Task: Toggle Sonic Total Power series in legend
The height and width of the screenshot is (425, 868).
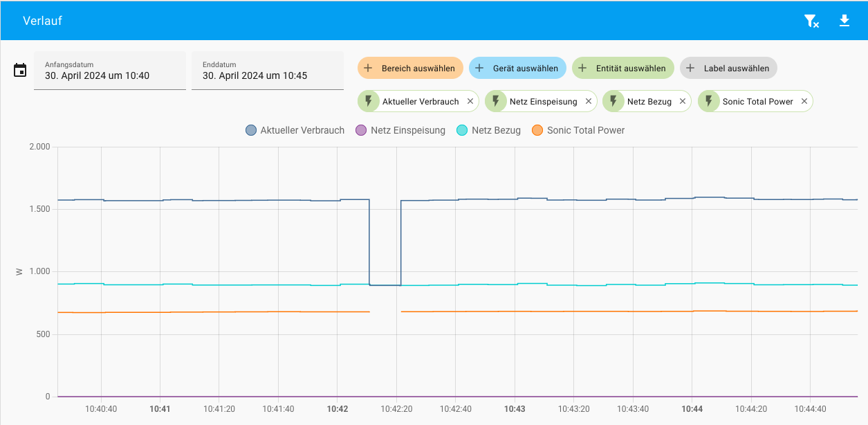Action: click(578, 130)
